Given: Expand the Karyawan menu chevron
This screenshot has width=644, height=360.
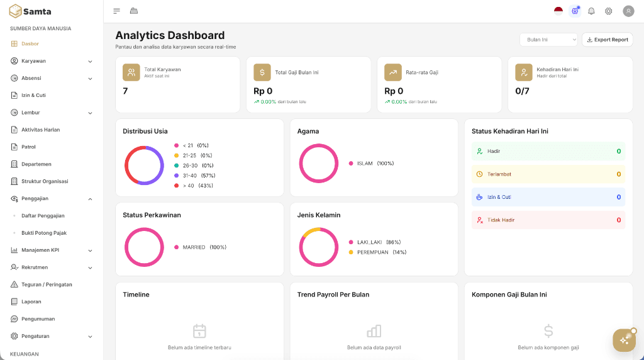Looking at the screenshot, I should 90,61.
